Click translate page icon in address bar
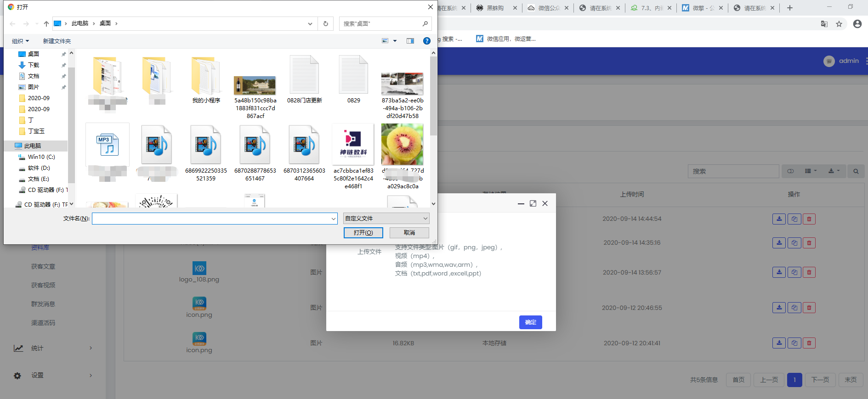868x399 pixels. [824, 24]
